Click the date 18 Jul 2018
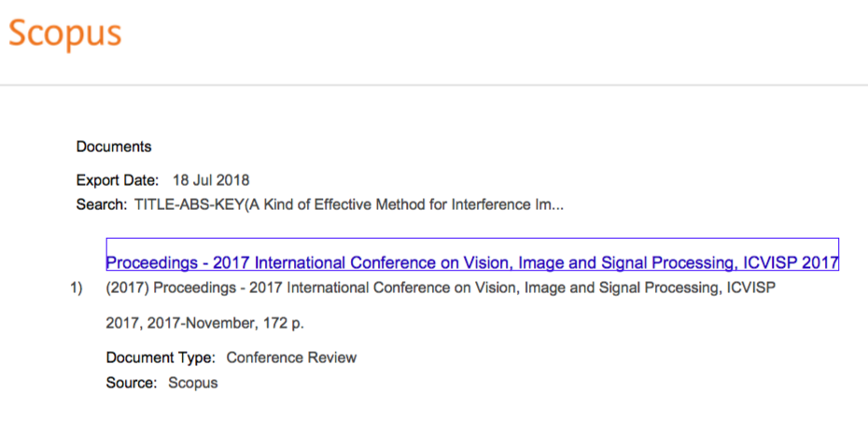 211,179
